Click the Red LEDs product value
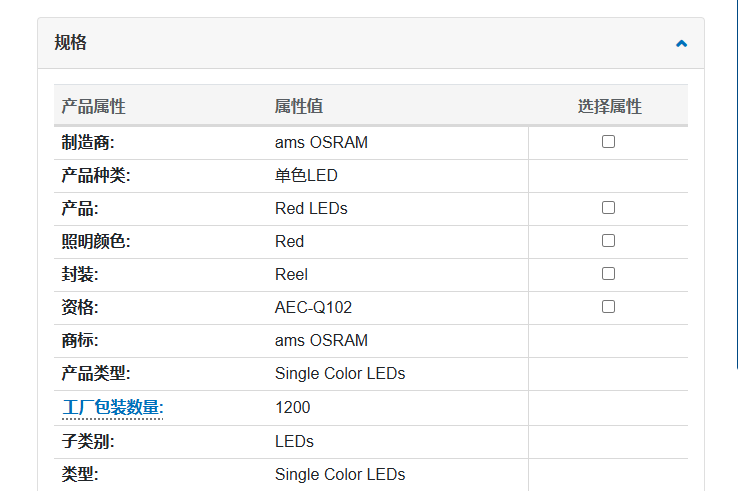738x491 pixels. coord(311,208)
